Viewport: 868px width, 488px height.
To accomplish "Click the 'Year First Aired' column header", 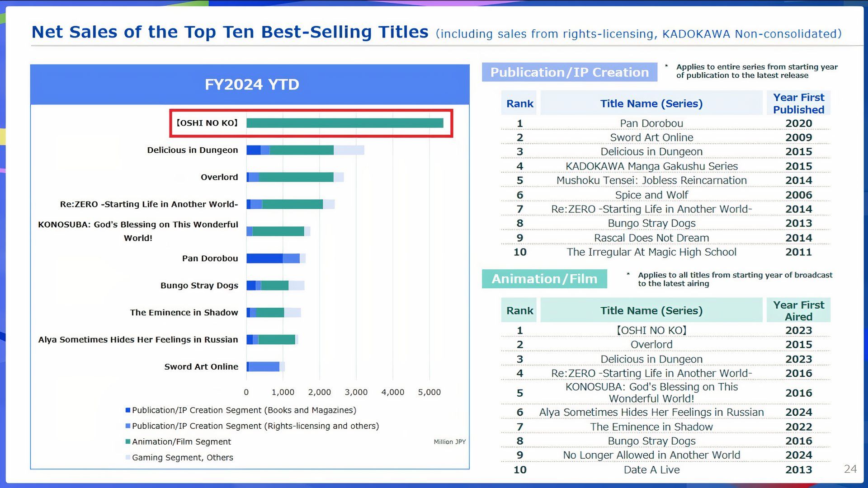I will (798, 310).
